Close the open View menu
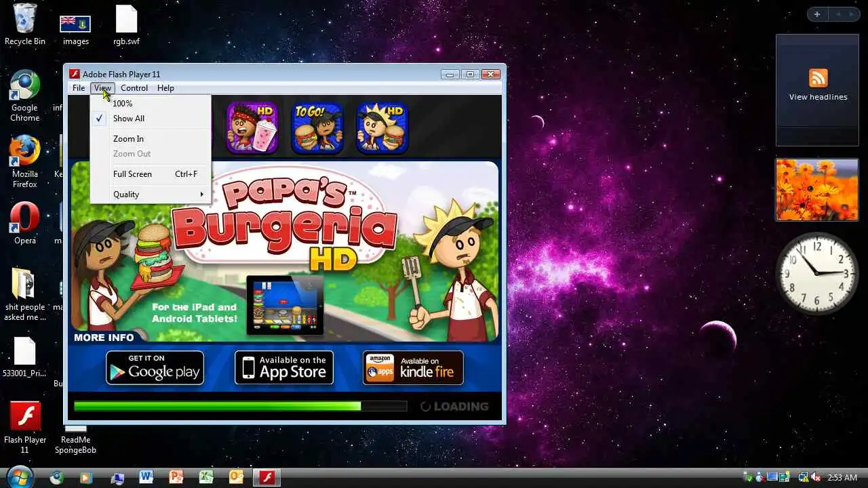The width and height of the screenshot is (868, 488). [x=102, y=88]
